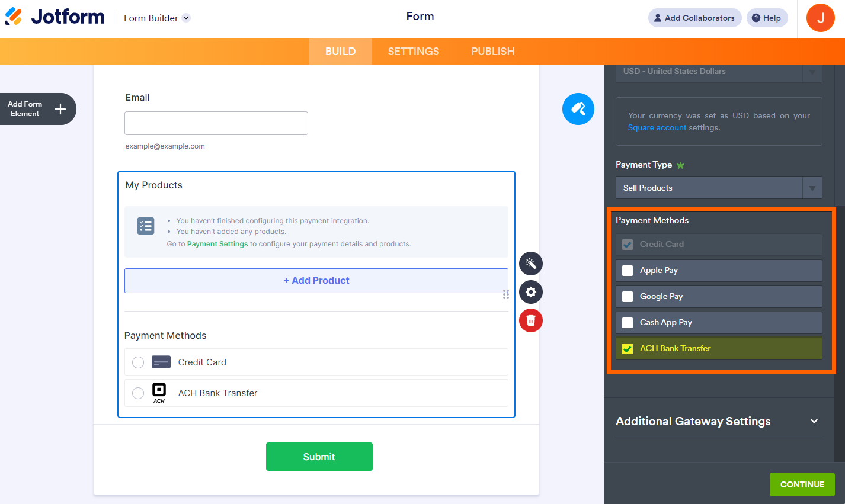845x504 pixels.
Task: Click the checklist icon in My Products notice
Action: 146,226
